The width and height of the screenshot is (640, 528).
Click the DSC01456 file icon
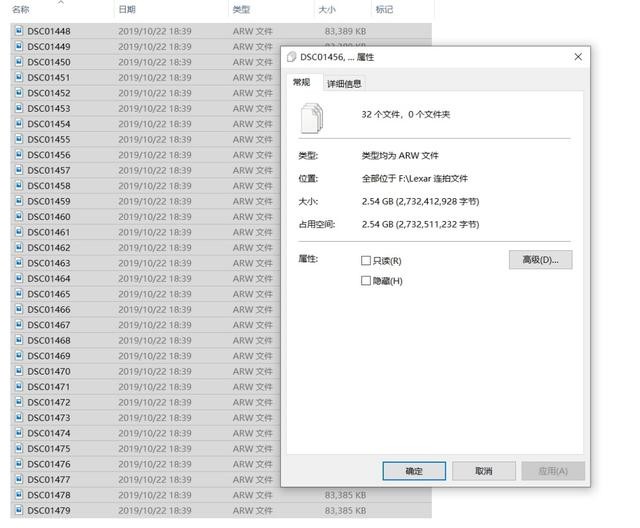pyautogui.click(x=19, y=154)
